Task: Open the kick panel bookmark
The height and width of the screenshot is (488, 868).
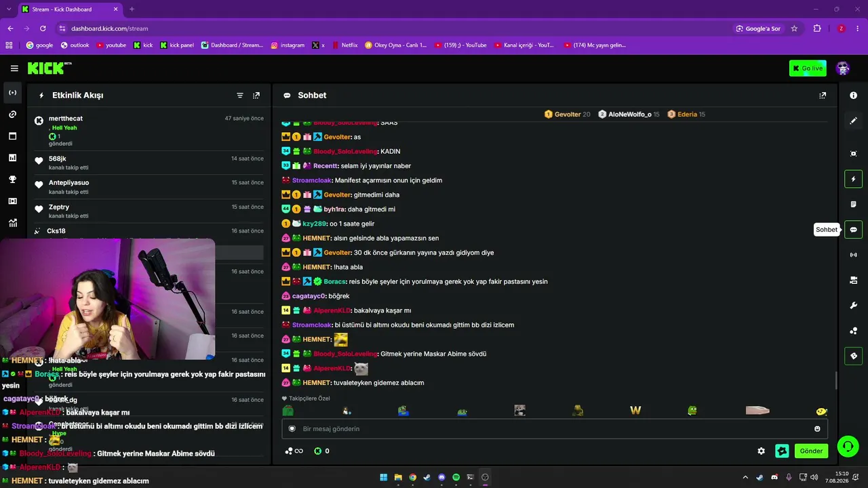Action: click(177, 45)
